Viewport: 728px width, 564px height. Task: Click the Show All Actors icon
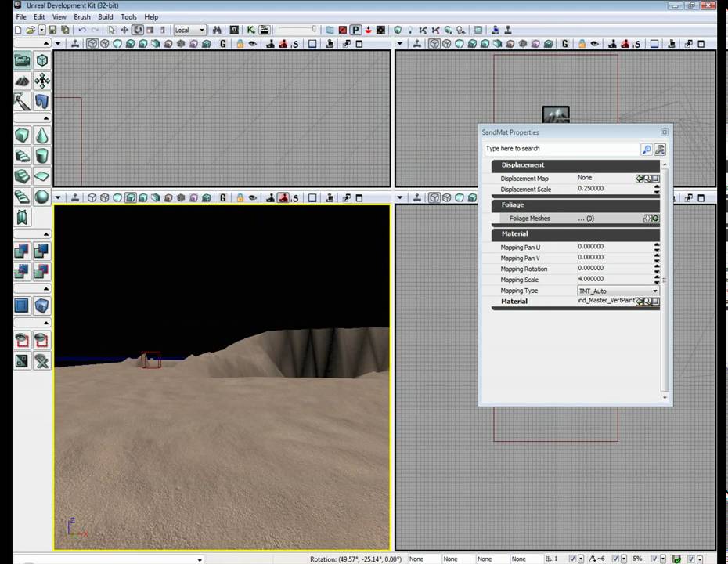click(42, 361)
